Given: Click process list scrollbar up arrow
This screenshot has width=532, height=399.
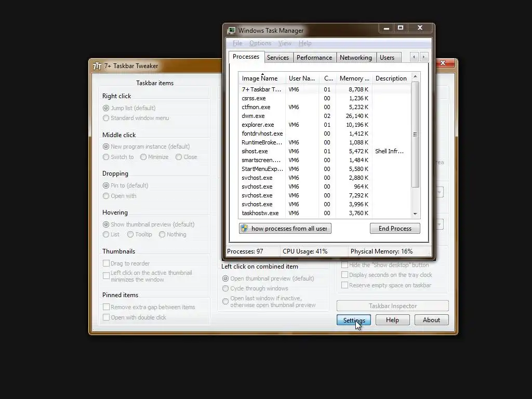Looking at the screenshot, I should coord(415,77).
